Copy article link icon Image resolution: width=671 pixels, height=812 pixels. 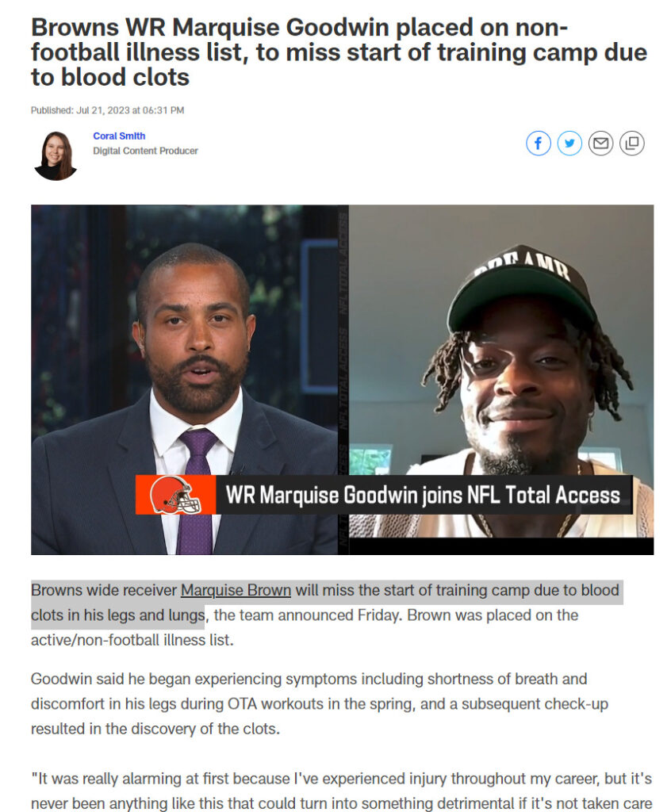pos(631,144)
